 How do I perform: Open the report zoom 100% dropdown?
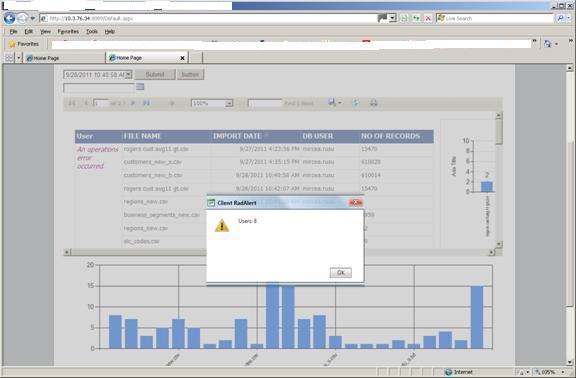[x=229, y=103]
